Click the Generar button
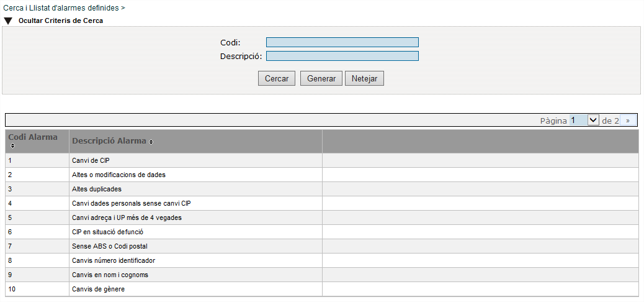 (x=321, y=78)
